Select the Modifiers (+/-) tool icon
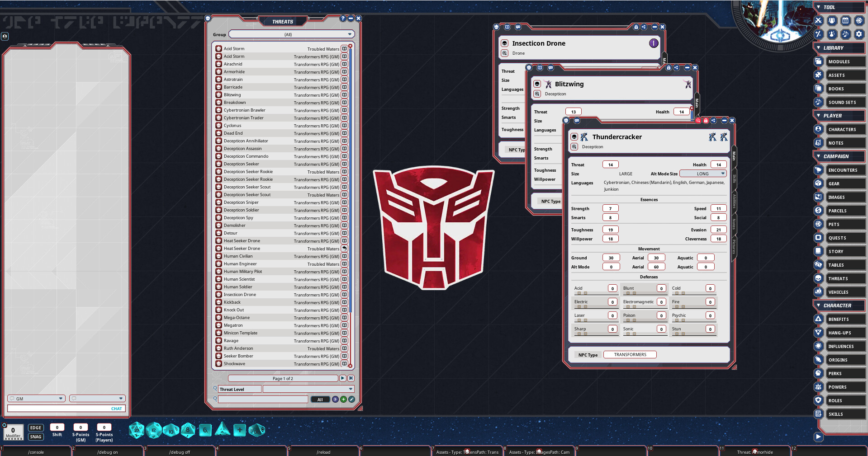 tap(818, 34)
